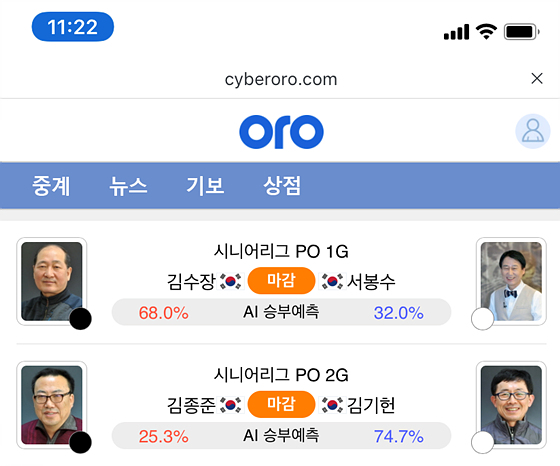
Task: Tap the oro logo
Action: tap(281, 132)
